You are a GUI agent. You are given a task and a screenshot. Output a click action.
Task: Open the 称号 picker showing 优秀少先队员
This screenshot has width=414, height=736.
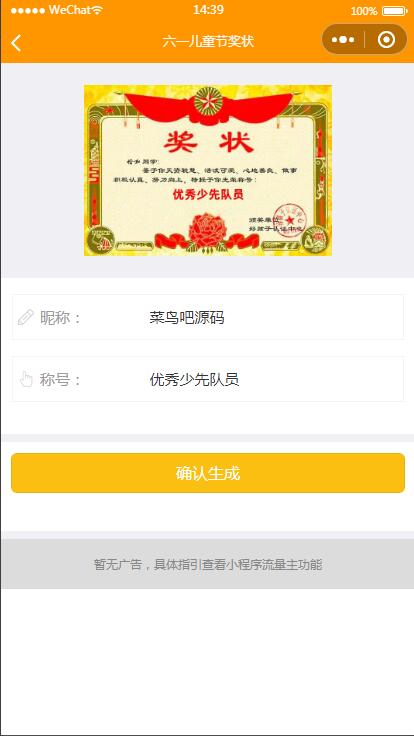point(208,379)
